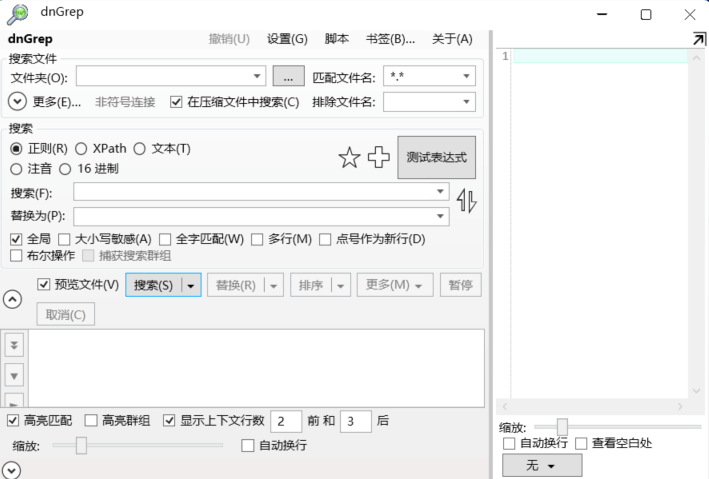Open the 无 dropdown under preview
The width and height of the screenshot is (709, 479).
[540, 466]
